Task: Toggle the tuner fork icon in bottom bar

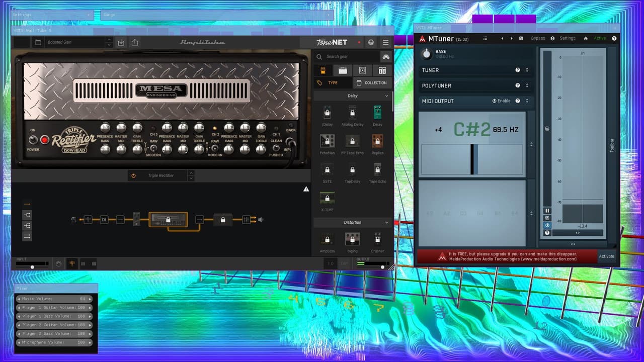Action: (x=72, y=263)
